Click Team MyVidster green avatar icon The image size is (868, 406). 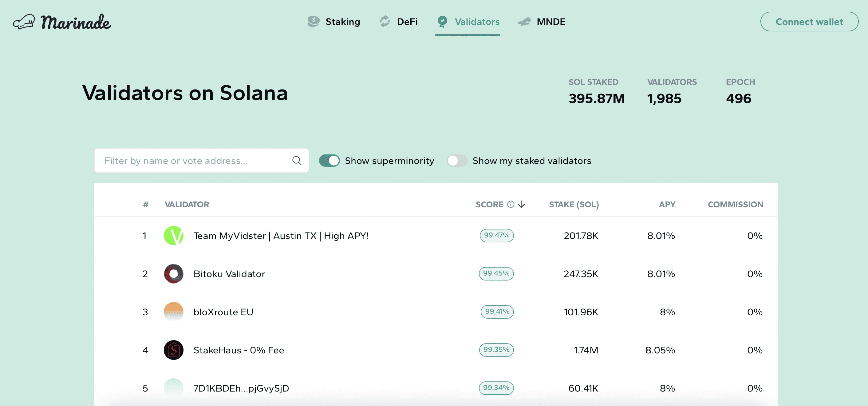point(174,235)
